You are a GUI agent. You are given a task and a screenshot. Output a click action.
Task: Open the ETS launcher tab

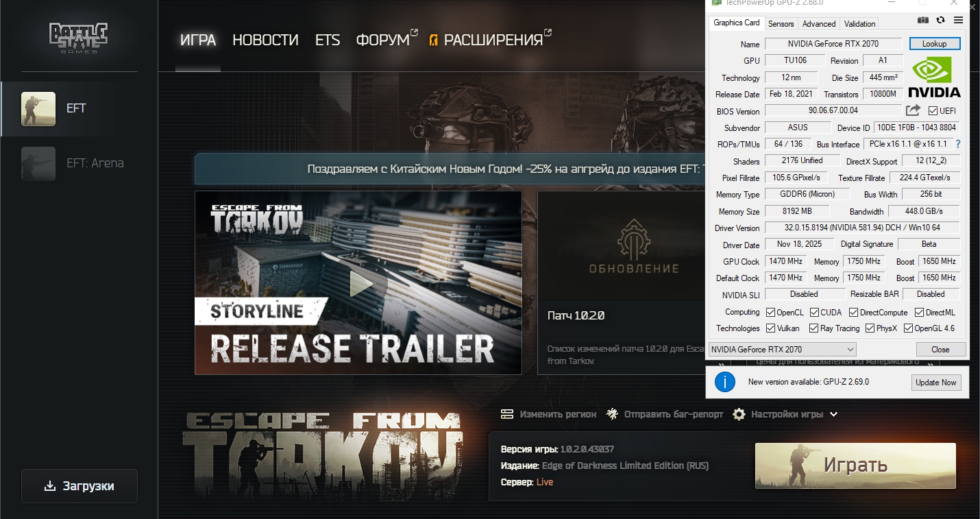pyautogui.click(x=328, y=40)
